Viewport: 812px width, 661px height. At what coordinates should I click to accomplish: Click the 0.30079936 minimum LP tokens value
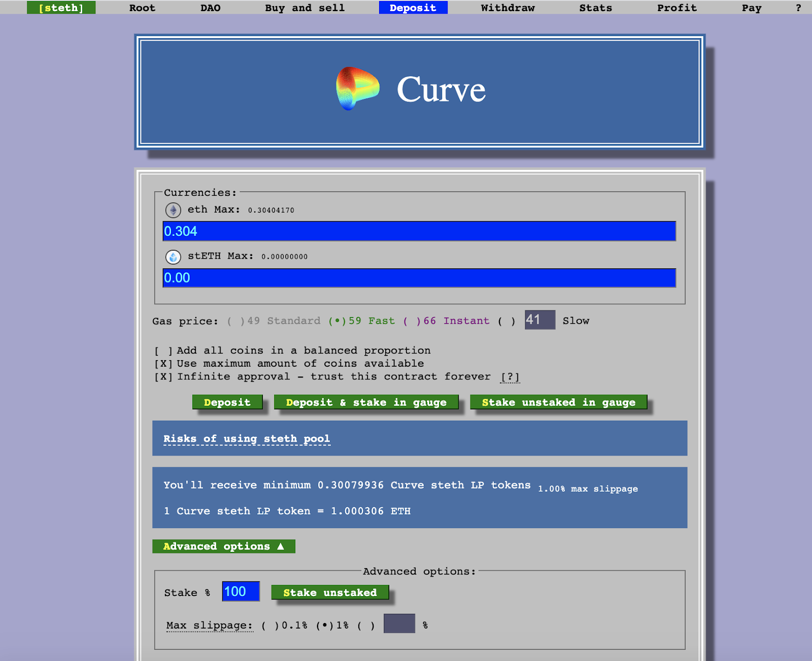click(351, 485)
